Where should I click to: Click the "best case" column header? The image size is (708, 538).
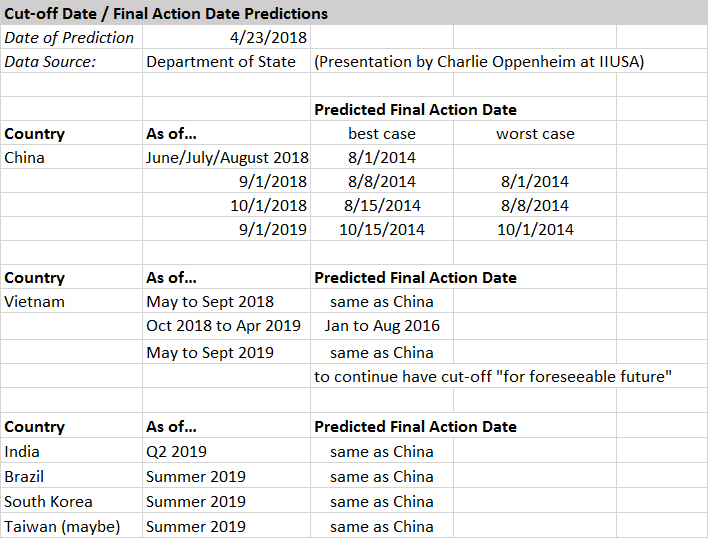click(382, 134)
